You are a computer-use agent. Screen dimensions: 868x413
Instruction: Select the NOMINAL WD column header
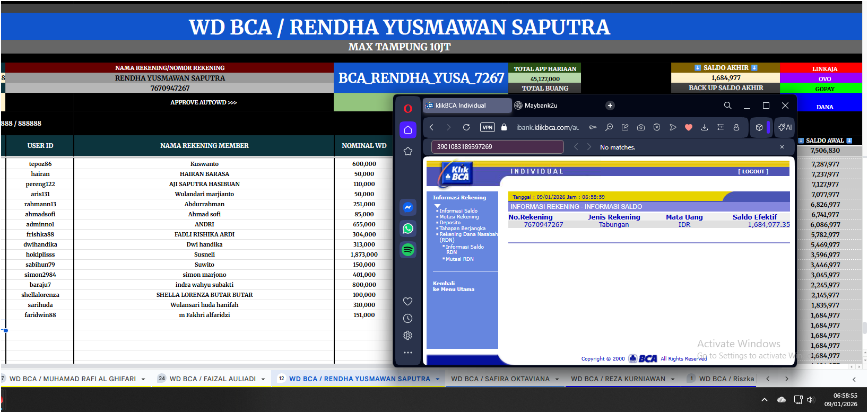(x=364, y=146)
